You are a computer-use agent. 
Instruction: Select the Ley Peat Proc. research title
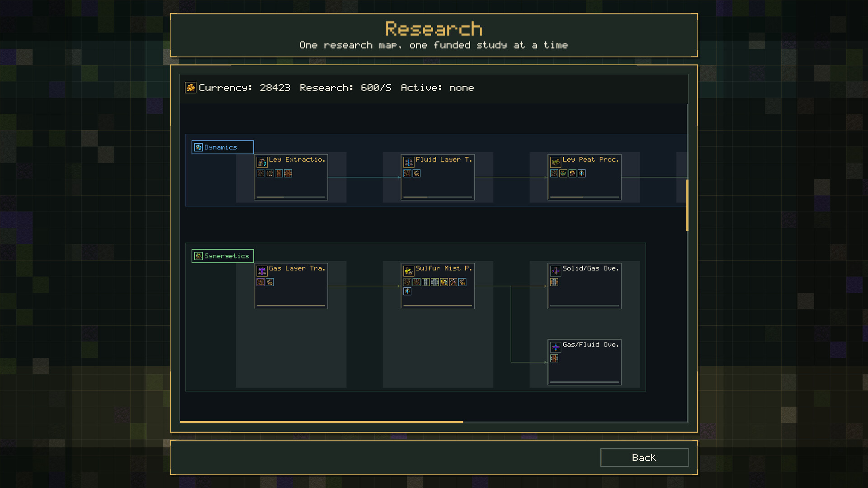pyautogui.click(x=591, y=160)
